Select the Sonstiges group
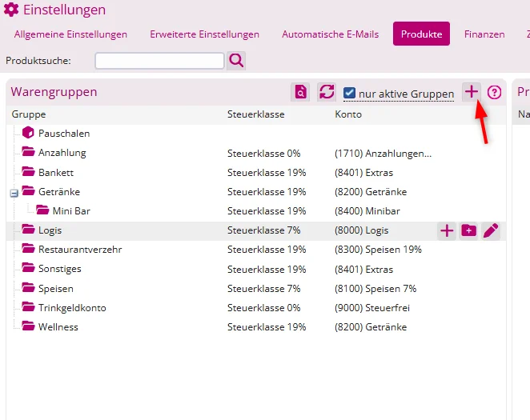Image resolution: width=530 pixels, height=420 pixels. point(60,269)
